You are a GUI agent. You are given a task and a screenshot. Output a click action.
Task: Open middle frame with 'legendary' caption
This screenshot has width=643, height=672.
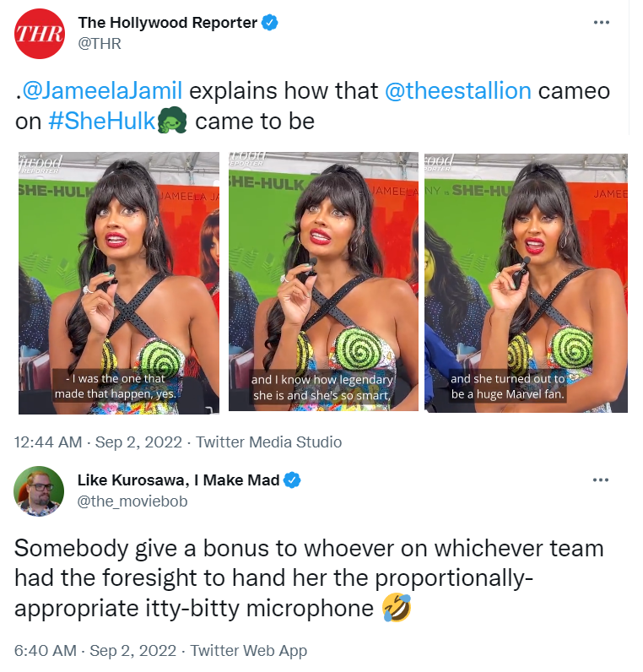tap(323, 282)
